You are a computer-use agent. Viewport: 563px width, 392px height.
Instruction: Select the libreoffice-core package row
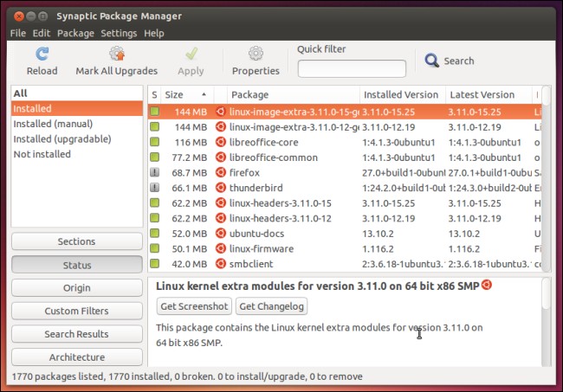pos(345,142)
